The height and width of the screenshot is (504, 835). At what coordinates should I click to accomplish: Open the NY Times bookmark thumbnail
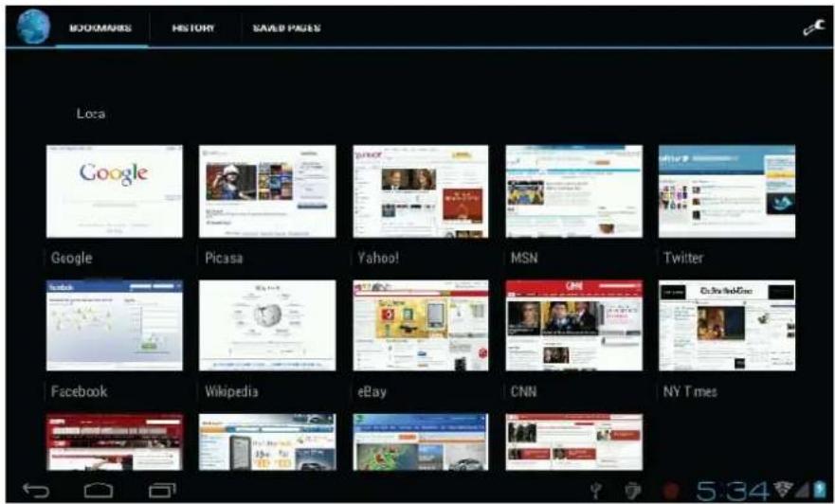pyautogui.click(x=727, y=325)
